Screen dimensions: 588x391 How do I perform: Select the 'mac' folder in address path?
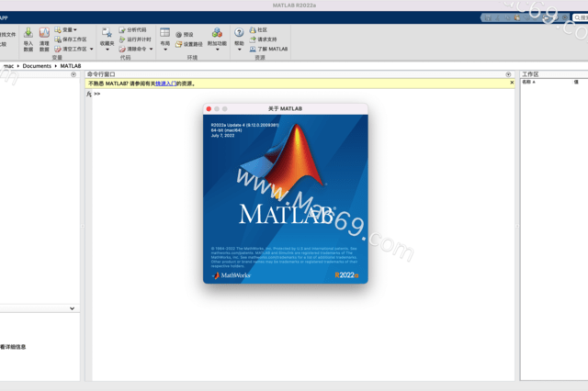point(8,66)
